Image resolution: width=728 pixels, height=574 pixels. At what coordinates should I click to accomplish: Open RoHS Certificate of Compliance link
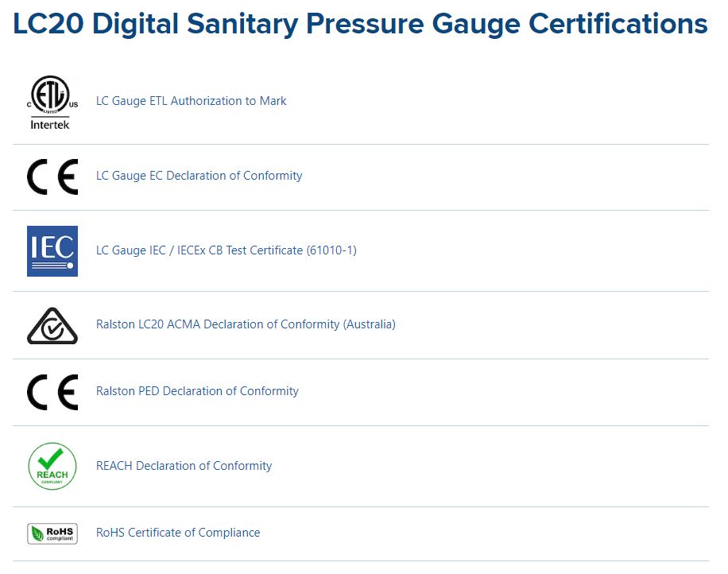pyautogui.click(x=178, y=533)
